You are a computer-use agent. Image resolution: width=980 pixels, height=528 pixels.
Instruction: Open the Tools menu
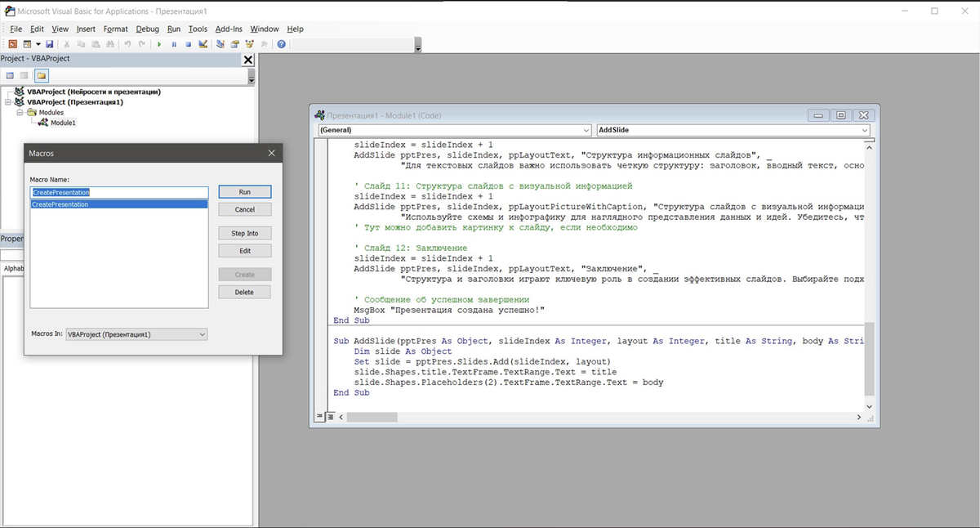pyautogui.click(x=198, y=29)
